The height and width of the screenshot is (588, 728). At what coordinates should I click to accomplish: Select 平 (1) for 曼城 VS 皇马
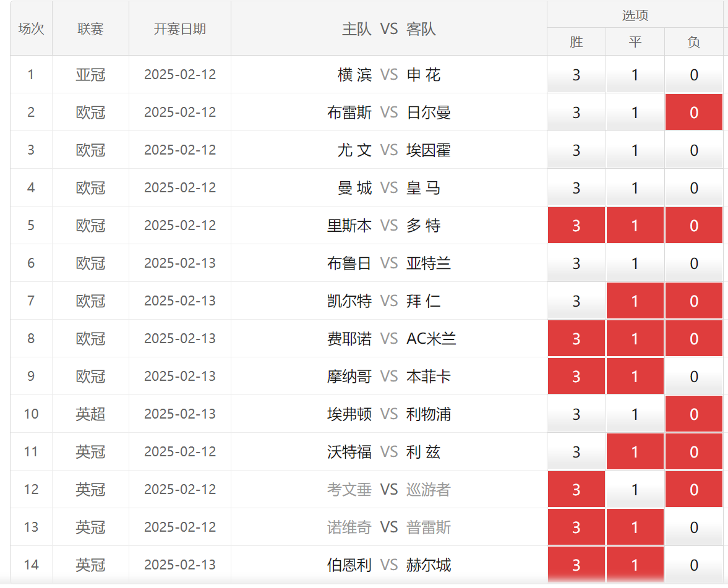pyautogui.click(x=635, y=188)
